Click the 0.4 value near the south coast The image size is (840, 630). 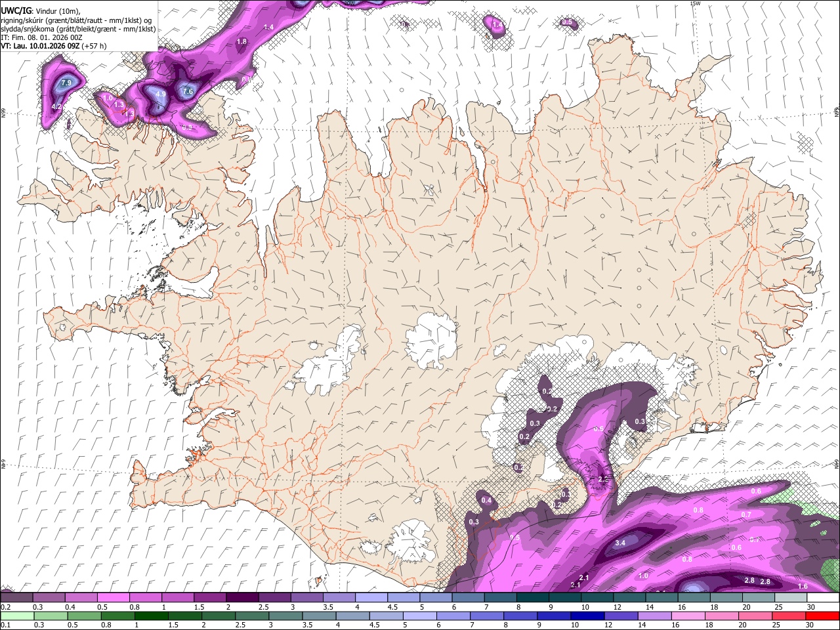click(x=486, y=500)
